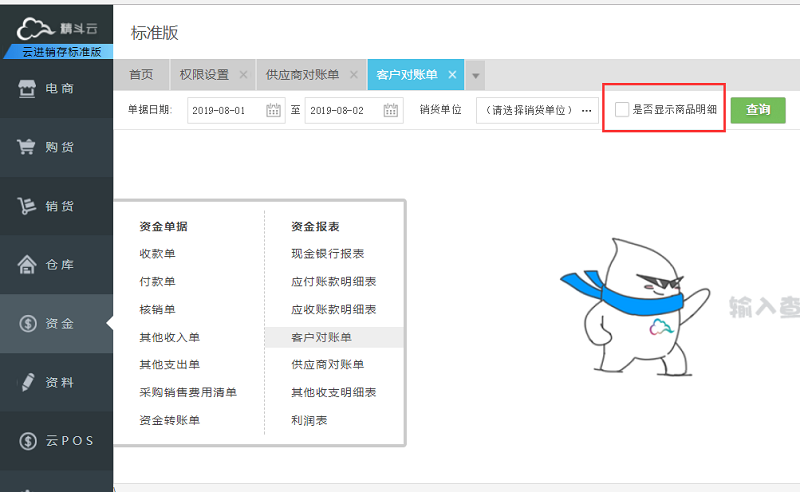Switch to the 供应商对账单 tab
The height and width of the screenshot is (492, 800).
pos(302,75)
